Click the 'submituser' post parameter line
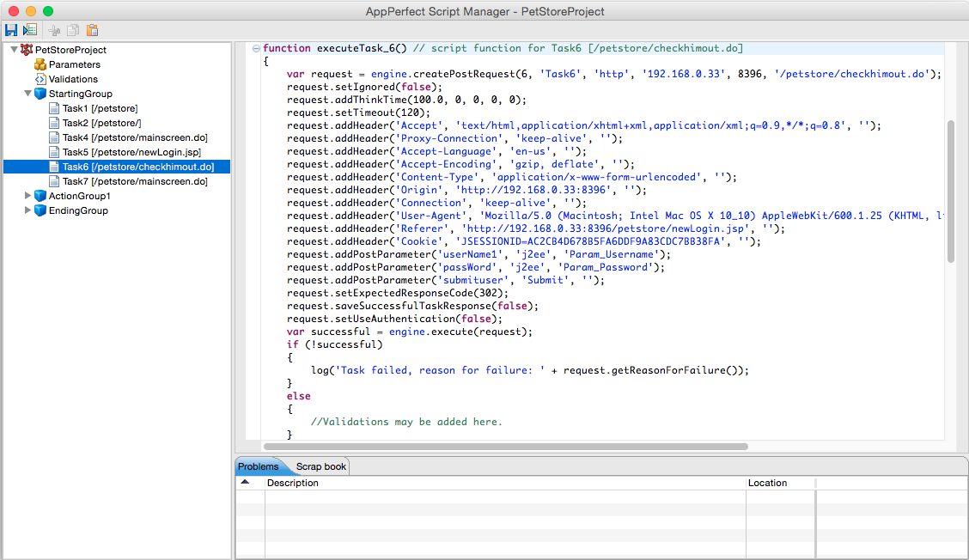The image size is (969, 560). 446,280
